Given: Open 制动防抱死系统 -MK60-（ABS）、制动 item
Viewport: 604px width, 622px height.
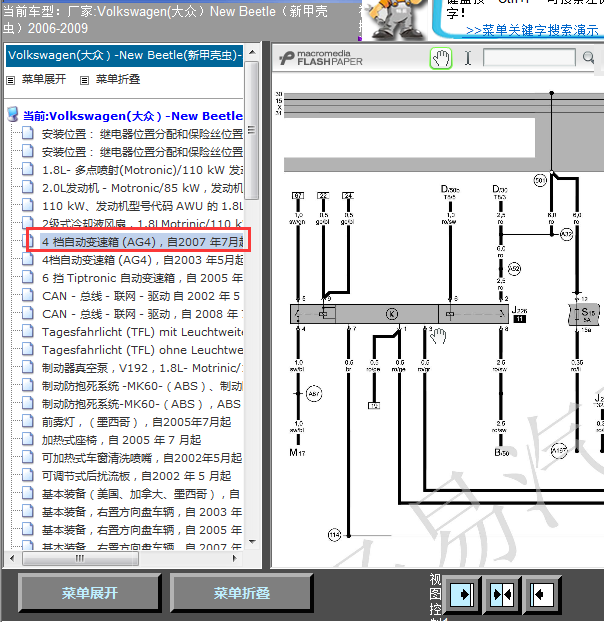Looking at the screenshot, I should (142, 386).
